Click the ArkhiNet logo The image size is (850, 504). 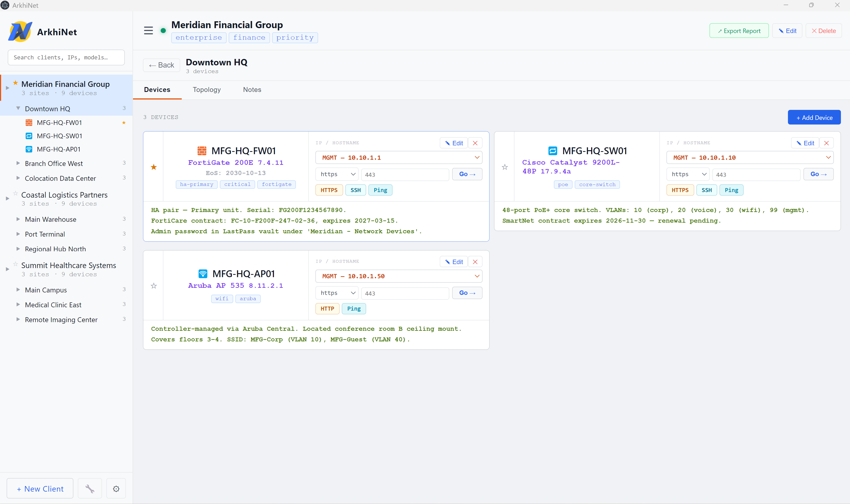pos(20,32)
